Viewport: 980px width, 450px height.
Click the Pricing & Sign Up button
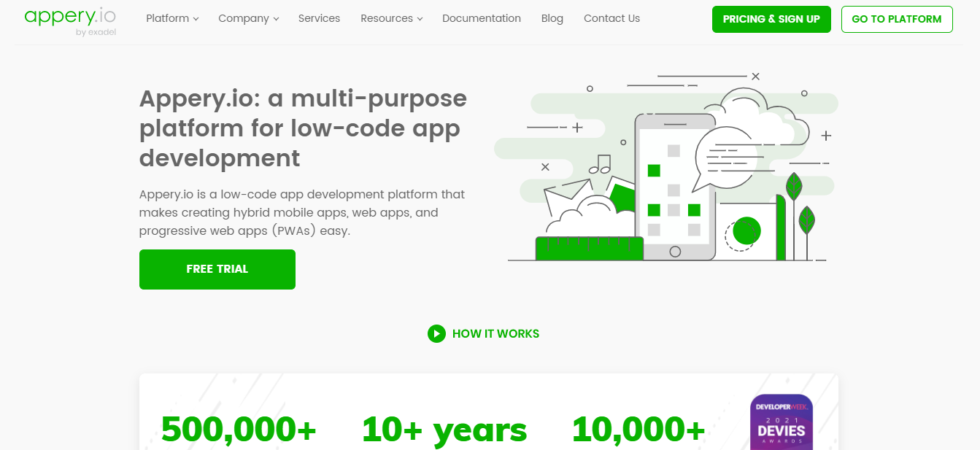pyautogui.click(x=771, y=19)
